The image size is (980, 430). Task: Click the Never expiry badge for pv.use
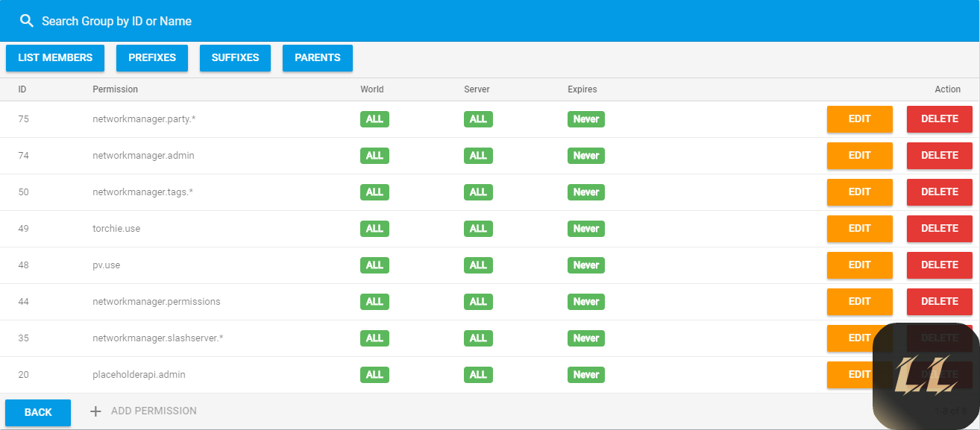click(x=585, y=265)
